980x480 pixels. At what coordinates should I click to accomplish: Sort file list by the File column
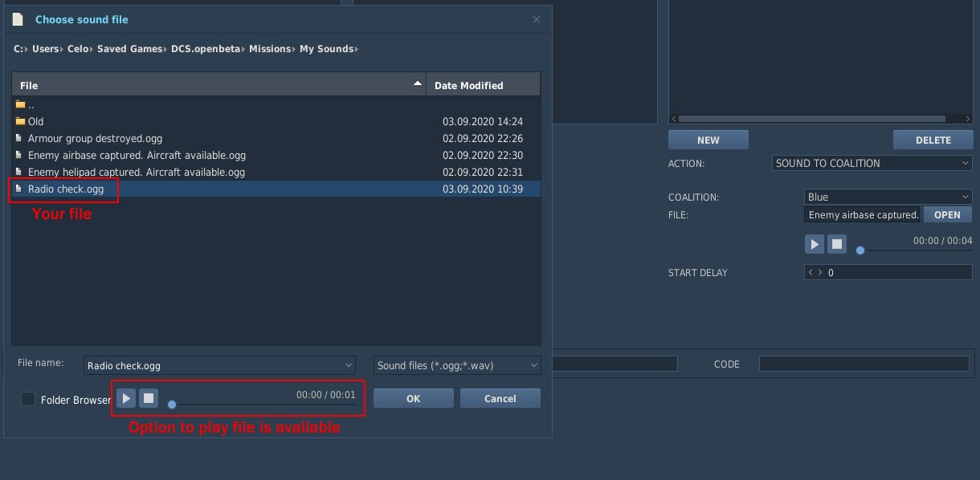coord(218,85)
